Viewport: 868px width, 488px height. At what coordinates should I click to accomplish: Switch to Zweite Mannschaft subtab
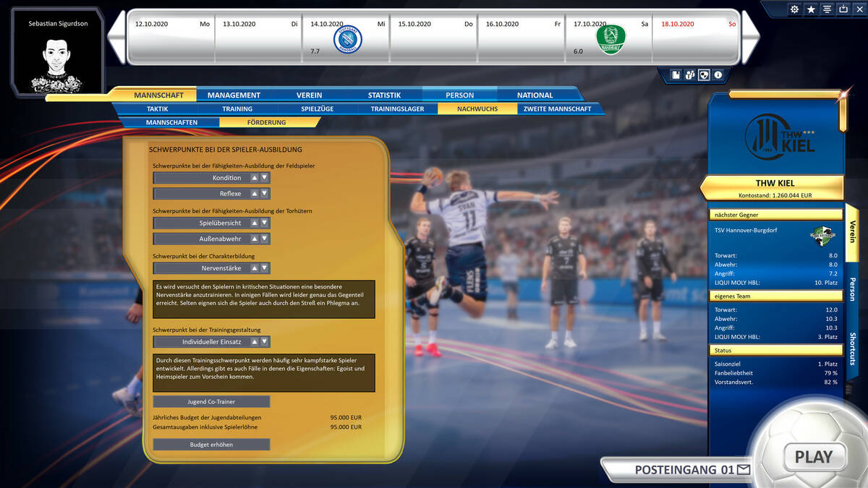tap(558, 108)
